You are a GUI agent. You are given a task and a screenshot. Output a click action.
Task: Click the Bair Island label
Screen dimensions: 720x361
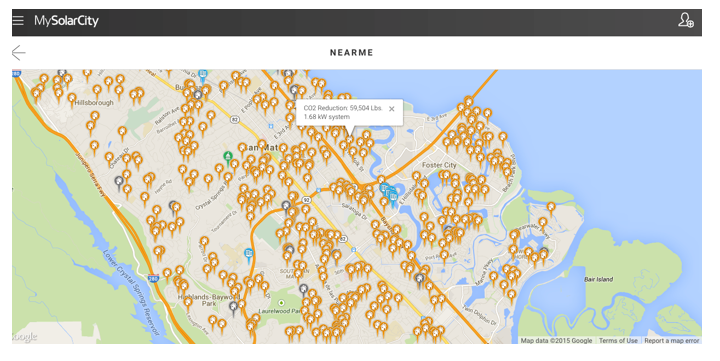pos(598,279)
